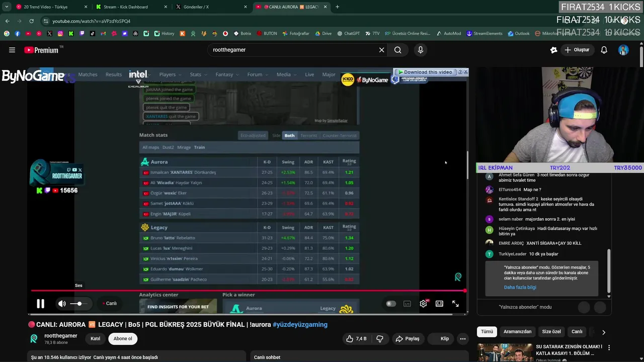This screenshot has width=644, height=362.
Task: Open the History bookmark
Action: [x=164, y=34]
